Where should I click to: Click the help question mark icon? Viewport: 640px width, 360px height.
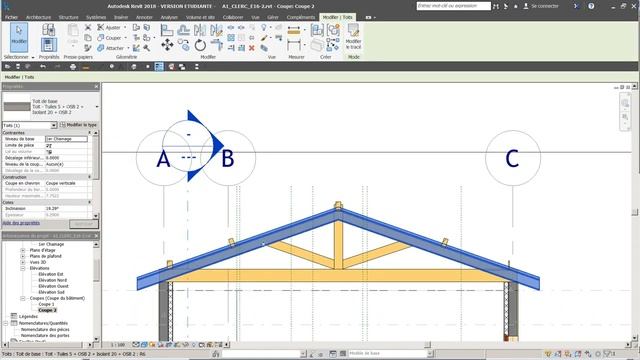click(x=591, y=6)
